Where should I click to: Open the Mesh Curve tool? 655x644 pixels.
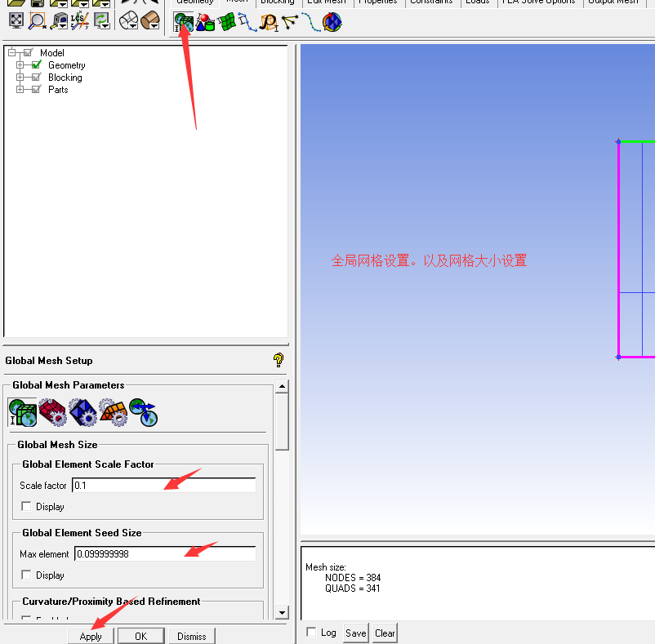[x=311, y=22]
